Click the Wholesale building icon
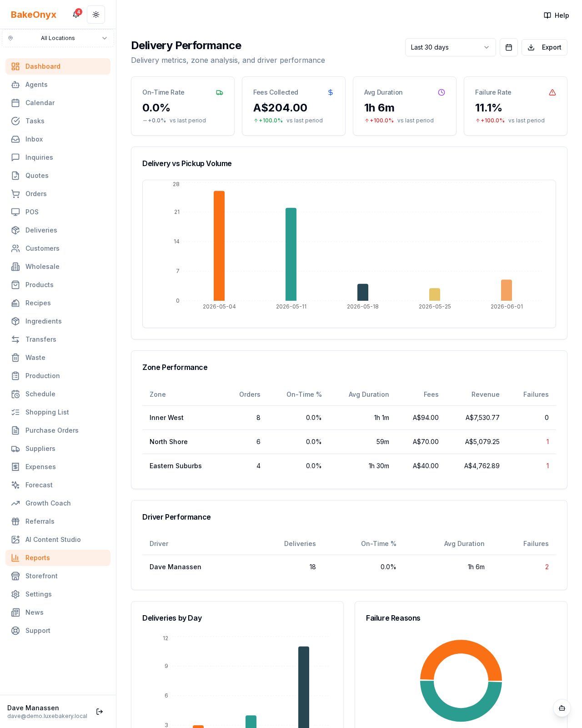 tap(15, 267)
